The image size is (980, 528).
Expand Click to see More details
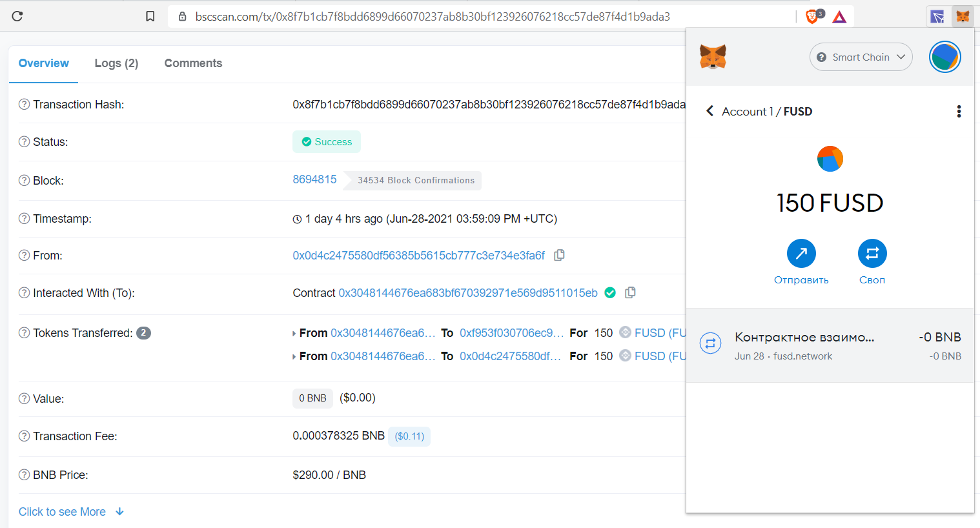tap(71, 512)
